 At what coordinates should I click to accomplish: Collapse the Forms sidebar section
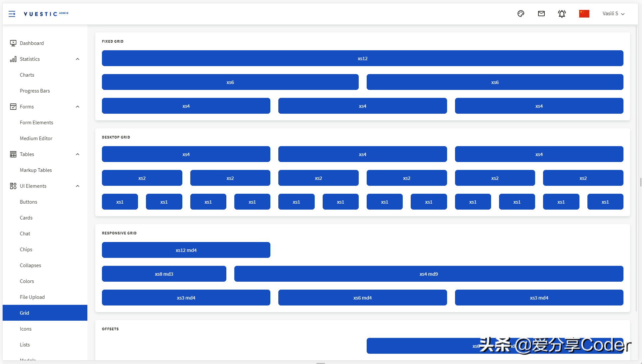(x=77, y=107)
